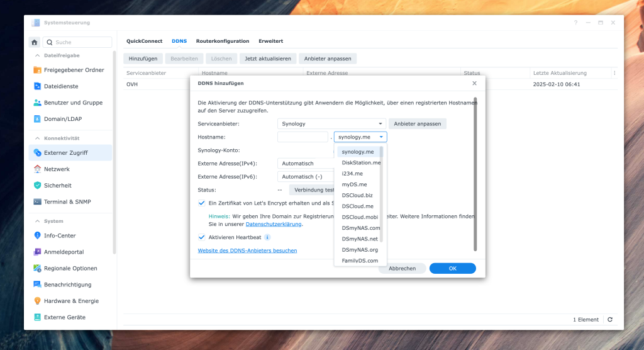This screenshot has height=350, width=644.
Task: Uncheck the Aktivieren Heartbeat checkbox
Action: pos(202,237)
